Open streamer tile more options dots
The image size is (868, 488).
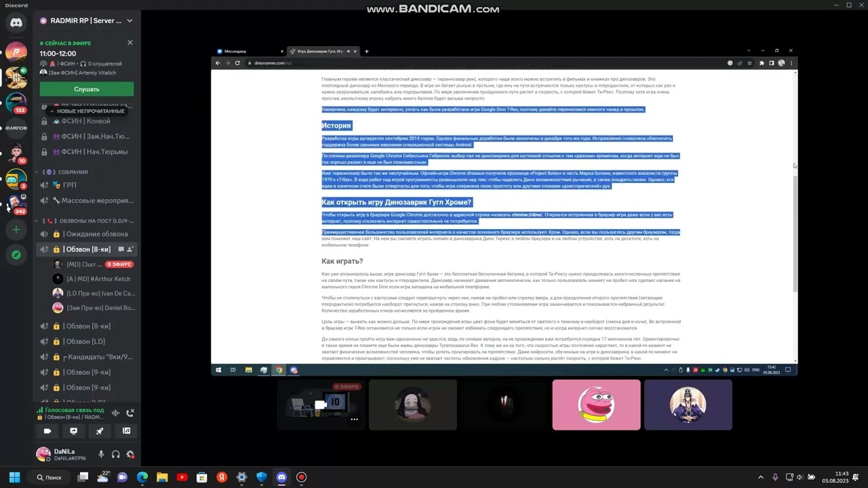point(354,419)
